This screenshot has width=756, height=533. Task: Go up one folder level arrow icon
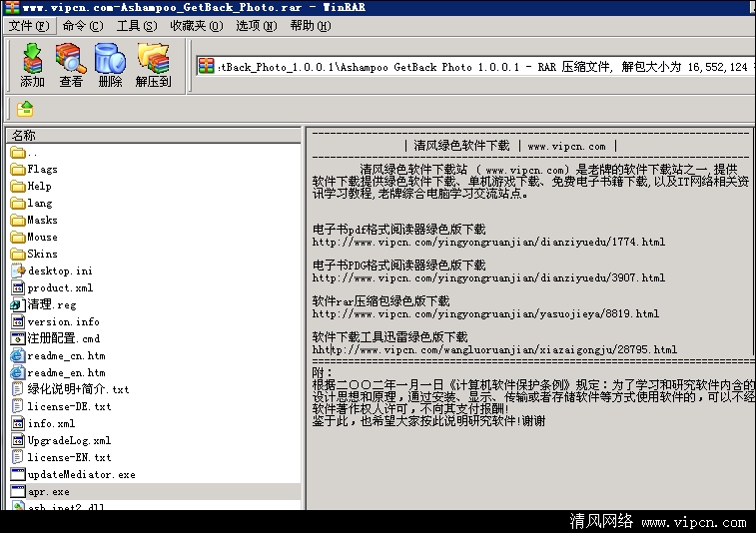(25, 109)
